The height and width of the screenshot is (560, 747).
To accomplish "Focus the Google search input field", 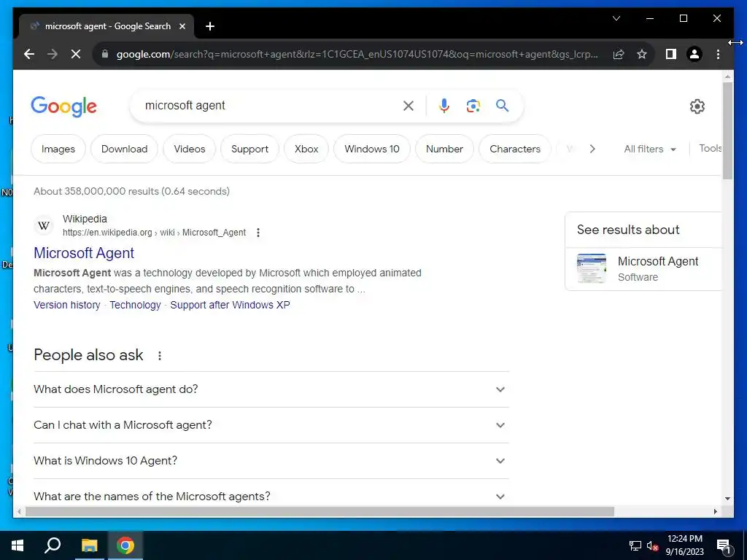I will click(x=269, y=106).
